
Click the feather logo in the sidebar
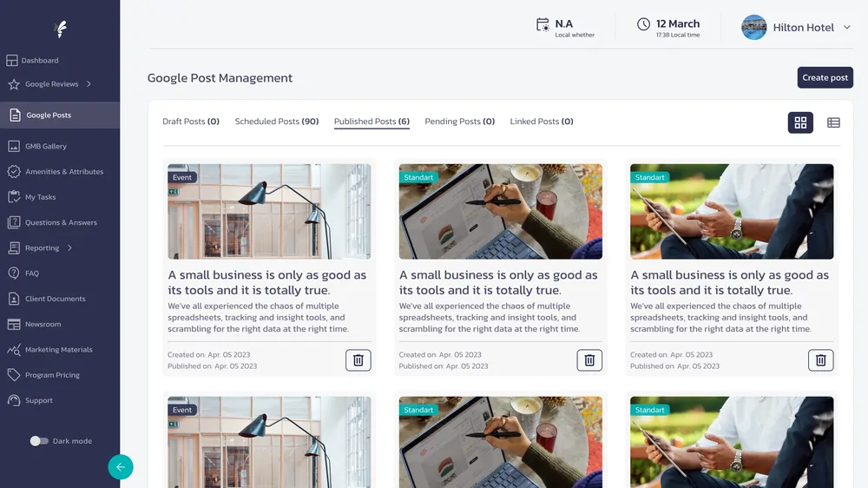pos(61,29)
